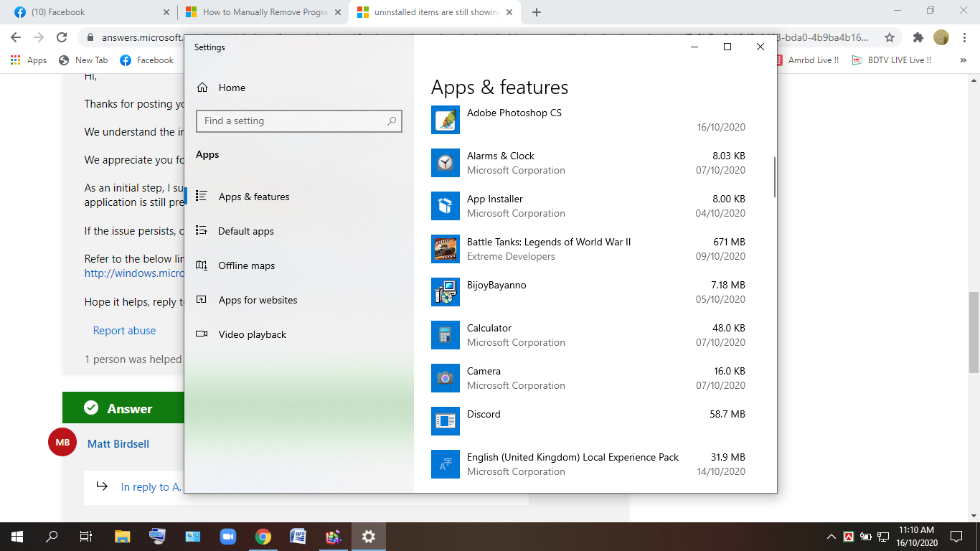Show hidden system tray icons
Screen dimensions: 980x551
pos(831,537)
